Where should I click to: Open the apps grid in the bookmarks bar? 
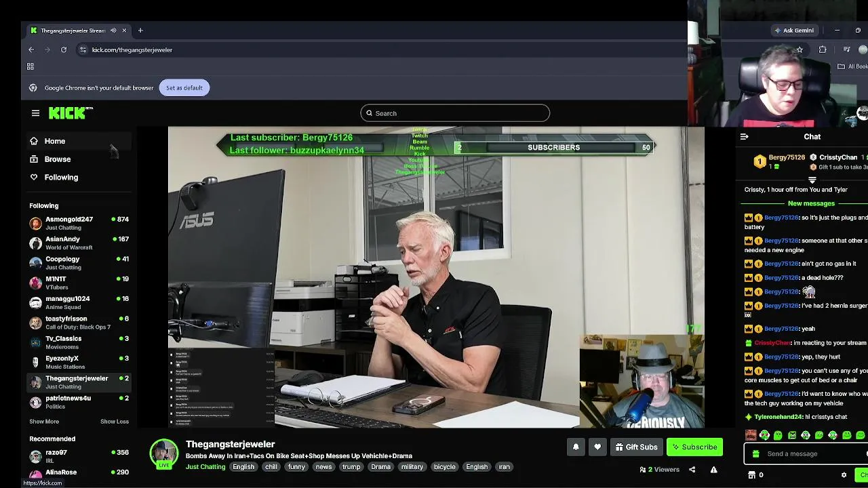click(31, 66)
